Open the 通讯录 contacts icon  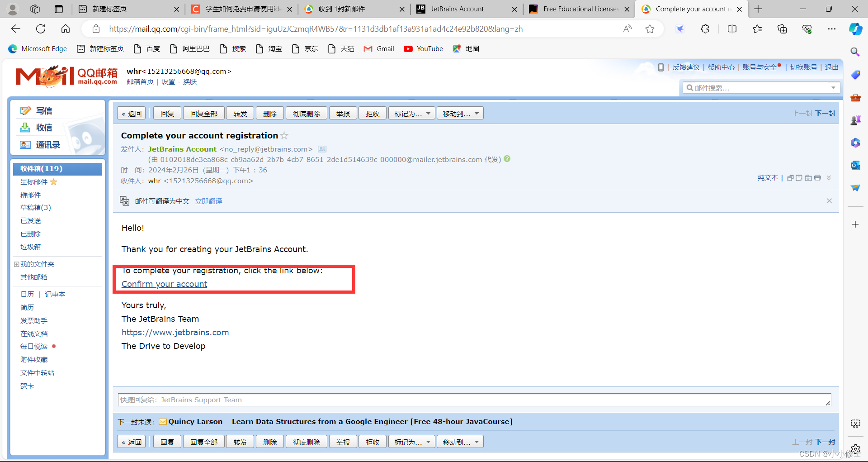click(25, 145)
